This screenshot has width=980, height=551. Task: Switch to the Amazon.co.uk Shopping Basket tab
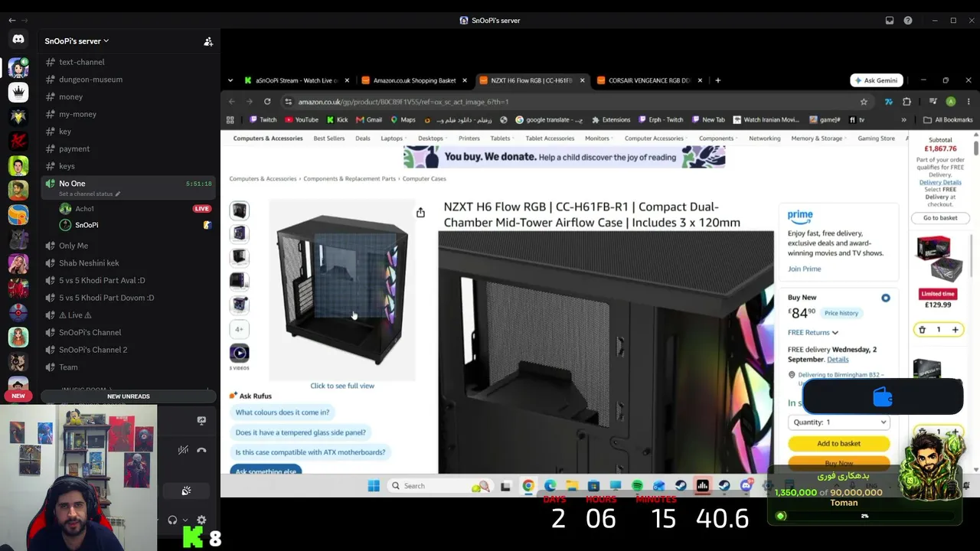tap(413, 80)
